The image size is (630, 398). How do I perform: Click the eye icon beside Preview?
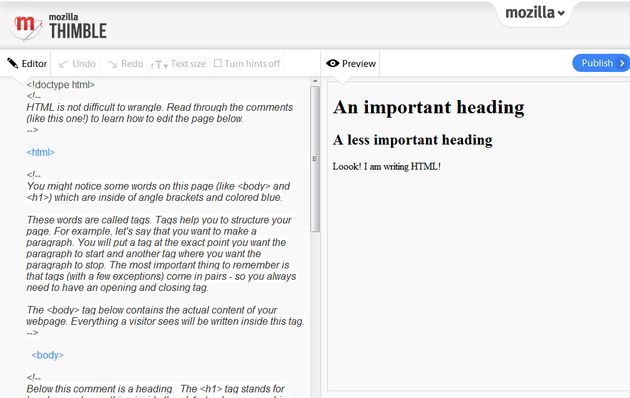333,63
